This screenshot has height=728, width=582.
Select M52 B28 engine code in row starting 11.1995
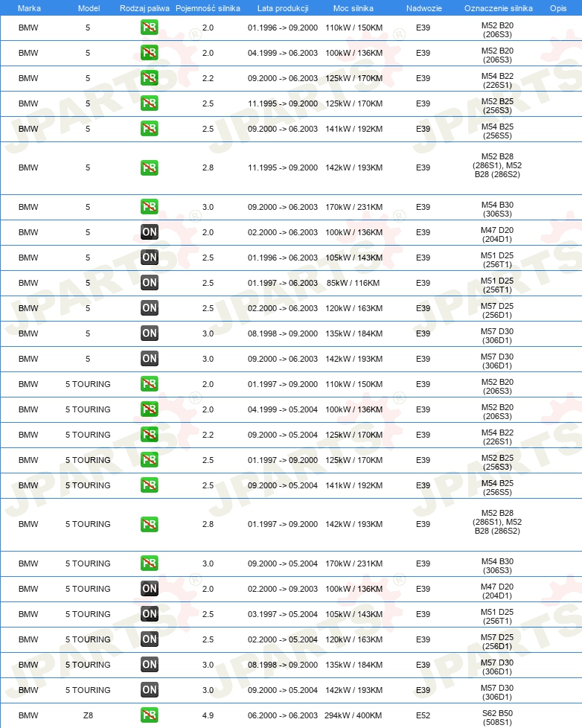coord(497,165)
